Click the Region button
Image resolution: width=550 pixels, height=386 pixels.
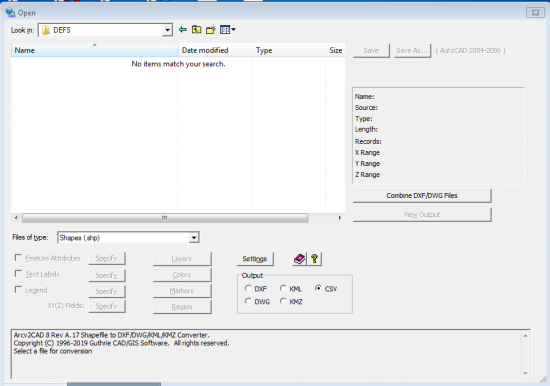point(182,307)
